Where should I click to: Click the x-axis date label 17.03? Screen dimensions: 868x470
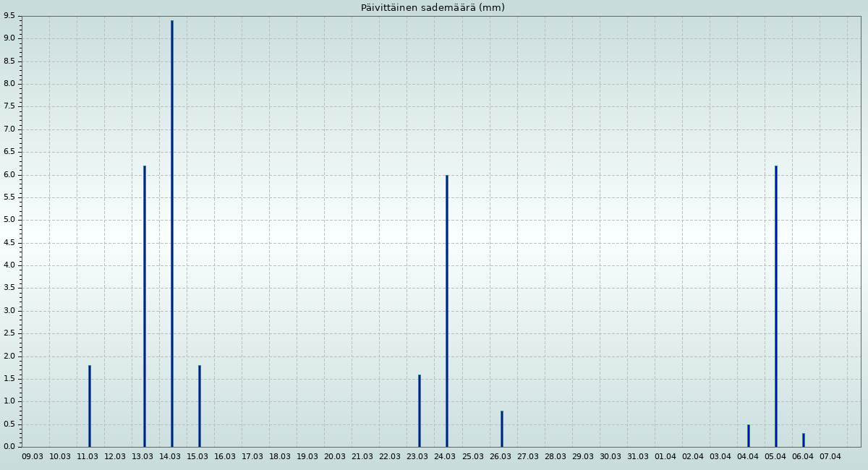[x=252, y=457]
